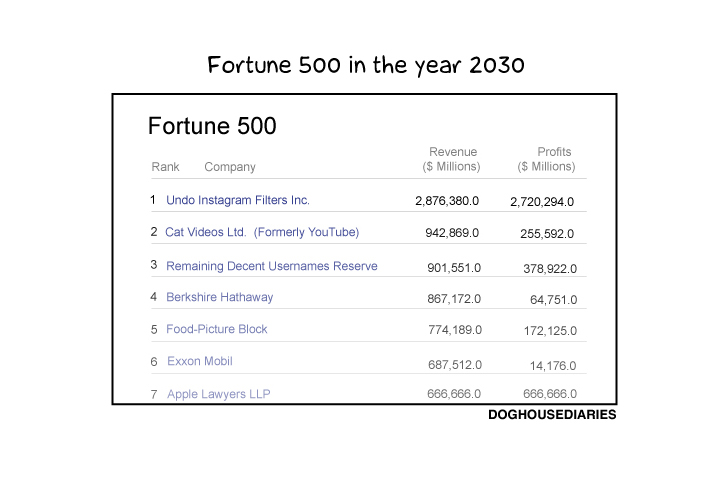Screen dimensions: 728x480
Task: Sort by the Rank column header
Action: coord(165,167)
